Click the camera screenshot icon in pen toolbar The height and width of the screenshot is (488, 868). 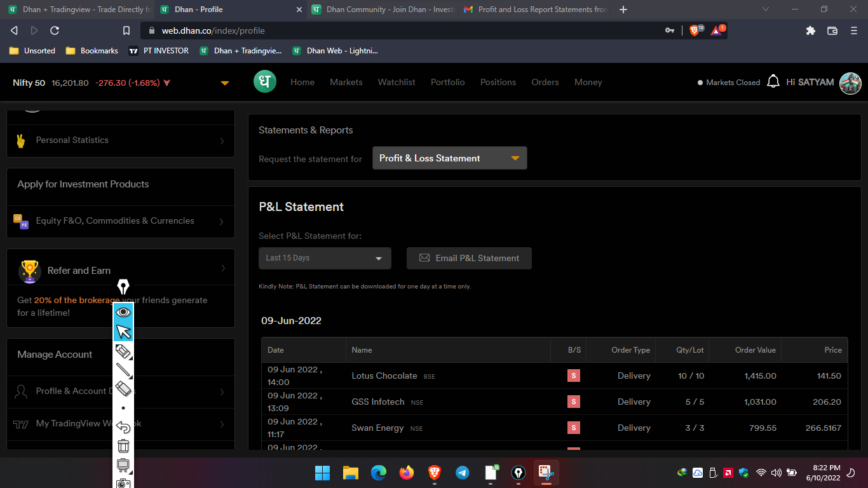(123, 483)
